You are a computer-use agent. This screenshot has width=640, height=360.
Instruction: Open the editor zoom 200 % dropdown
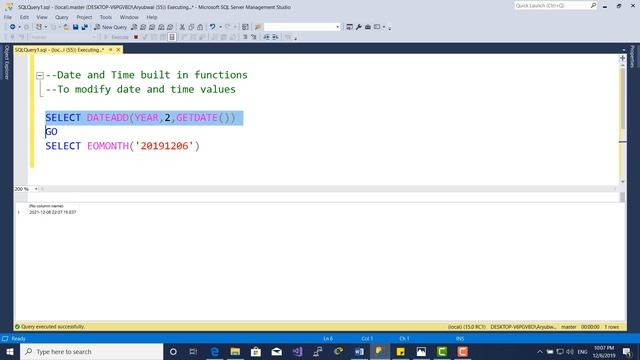(36, 189)
